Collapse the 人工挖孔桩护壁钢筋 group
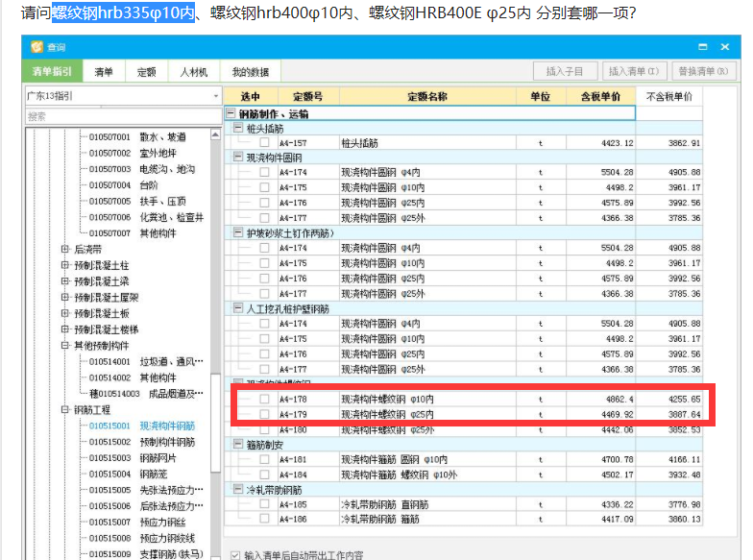Viewport: 753px width, 560px height. [x=238, y=307]
